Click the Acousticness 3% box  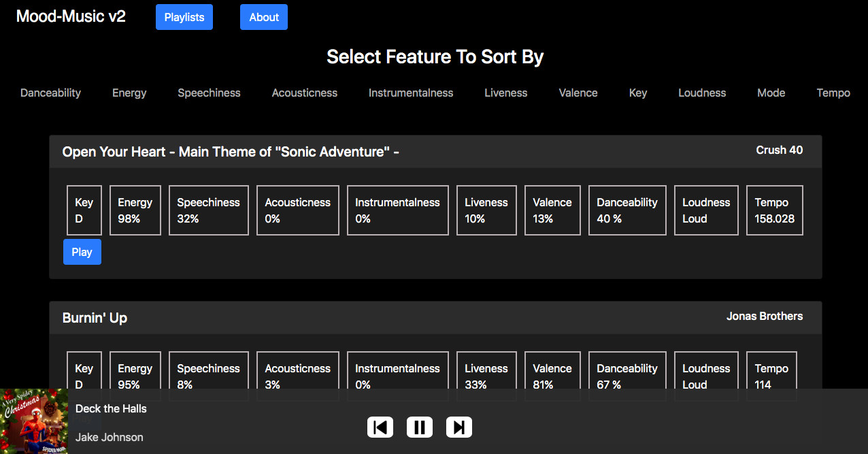[298, 370]
